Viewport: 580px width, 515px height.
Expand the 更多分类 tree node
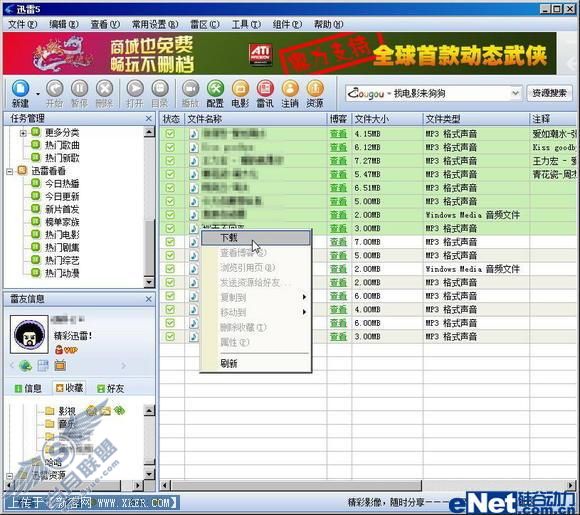[x=23, y=133]
